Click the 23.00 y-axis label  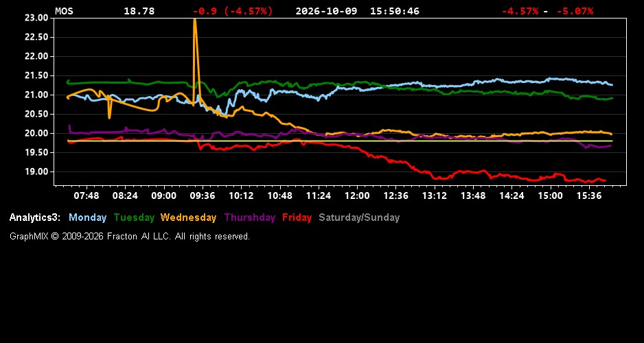[x=37, y=18]
